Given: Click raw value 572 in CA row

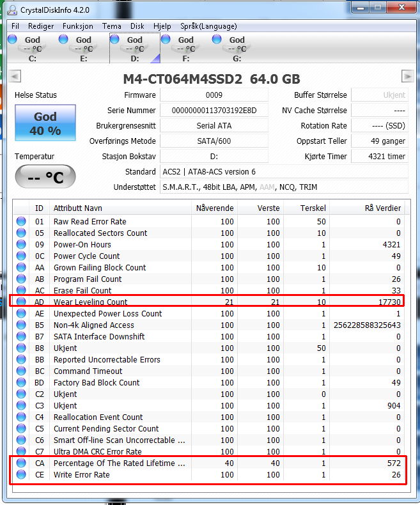Looking at the screenshot, I should pyautogui.click(x=394, y=463).
